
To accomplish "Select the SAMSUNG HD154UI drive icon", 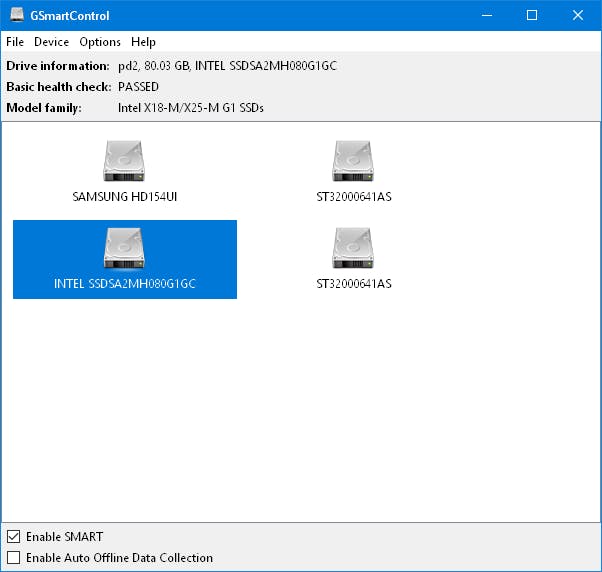I will [x=125, y=160].
